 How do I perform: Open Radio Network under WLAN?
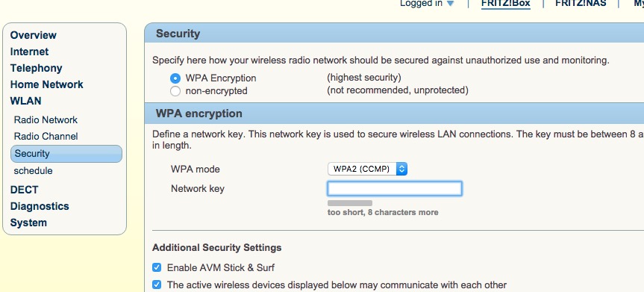point(46,119)
